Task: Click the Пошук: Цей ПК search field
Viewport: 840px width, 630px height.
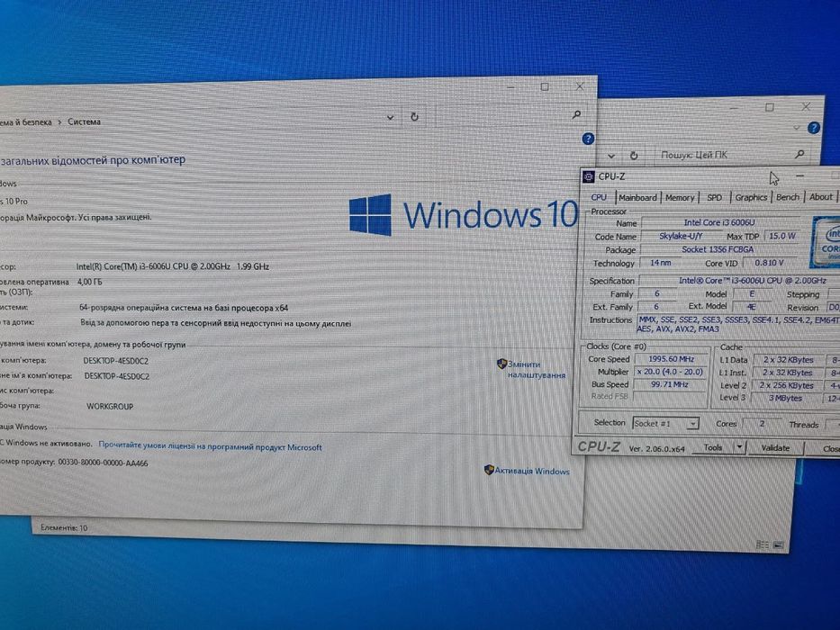Action: [733, 154]
